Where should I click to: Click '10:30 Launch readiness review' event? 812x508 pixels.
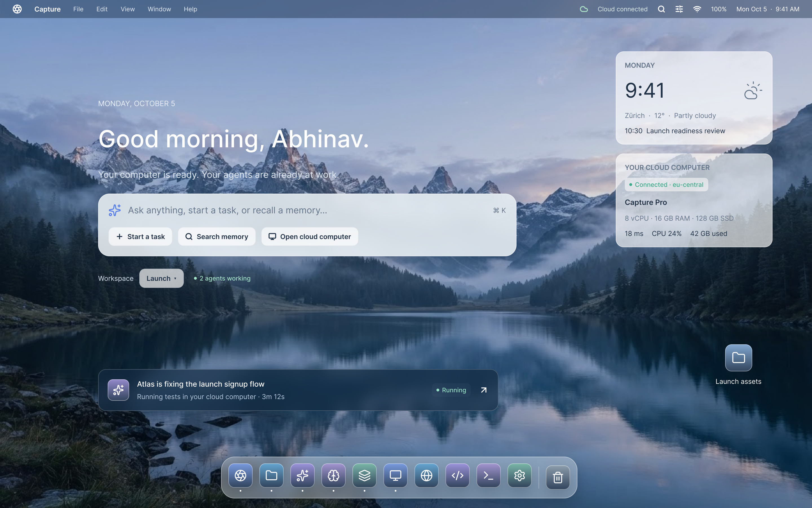[675, 131]
